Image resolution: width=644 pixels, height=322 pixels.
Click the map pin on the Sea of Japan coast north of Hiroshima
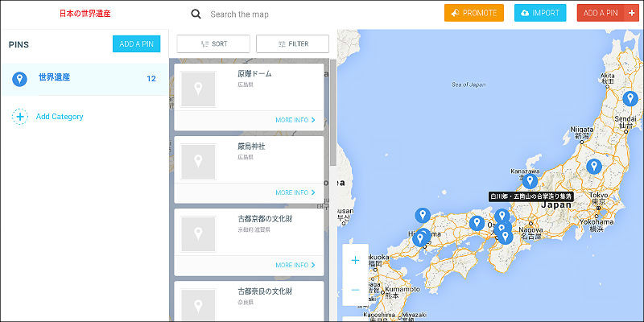pos(423,215)
